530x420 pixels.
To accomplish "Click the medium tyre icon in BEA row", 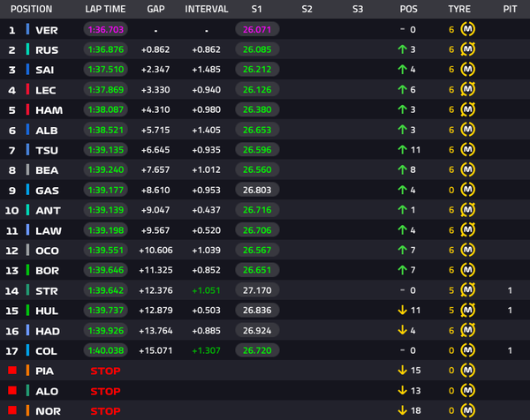I will point(468,169).
